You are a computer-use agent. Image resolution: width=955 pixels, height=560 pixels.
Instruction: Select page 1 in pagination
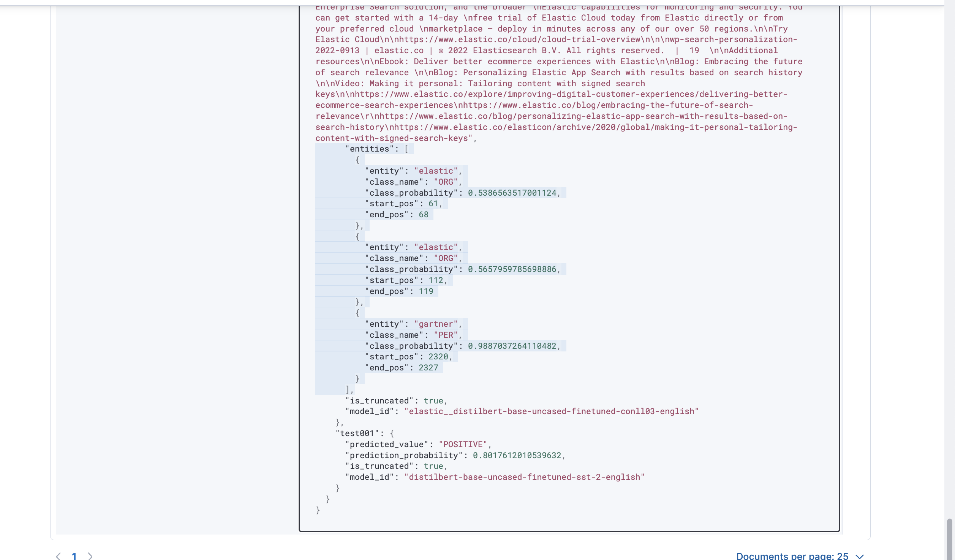[x=74, y=556]
